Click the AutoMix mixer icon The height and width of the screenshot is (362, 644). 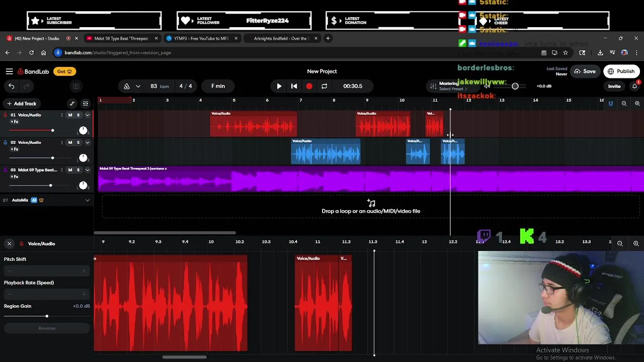click(6, 200)
